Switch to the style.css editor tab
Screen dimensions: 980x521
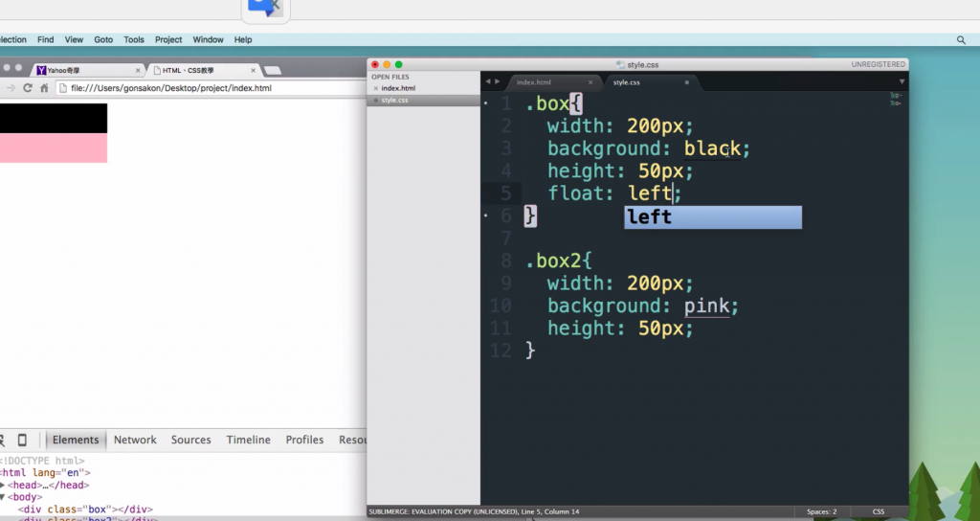pos(626,82)
